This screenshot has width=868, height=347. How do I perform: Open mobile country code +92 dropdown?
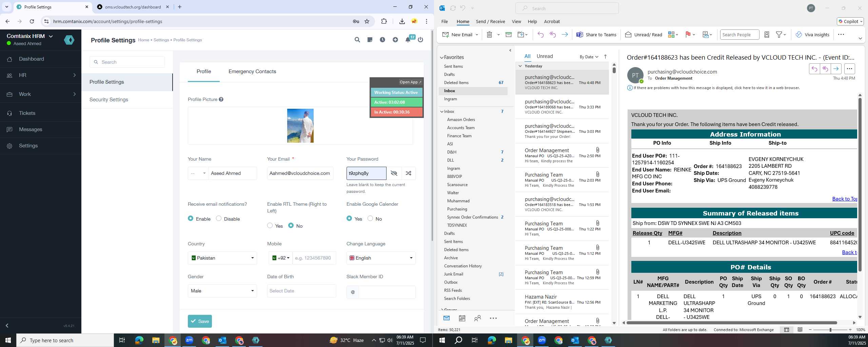tap(281, 258)
